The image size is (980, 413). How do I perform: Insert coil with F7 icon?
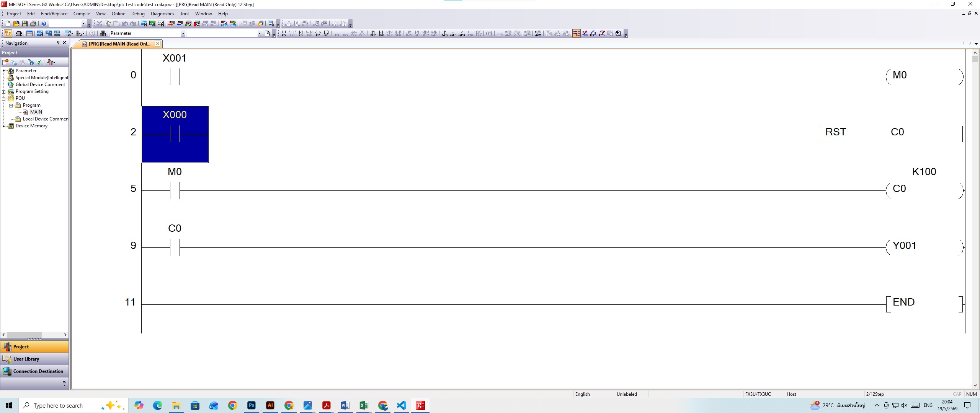tap(318, 34)
